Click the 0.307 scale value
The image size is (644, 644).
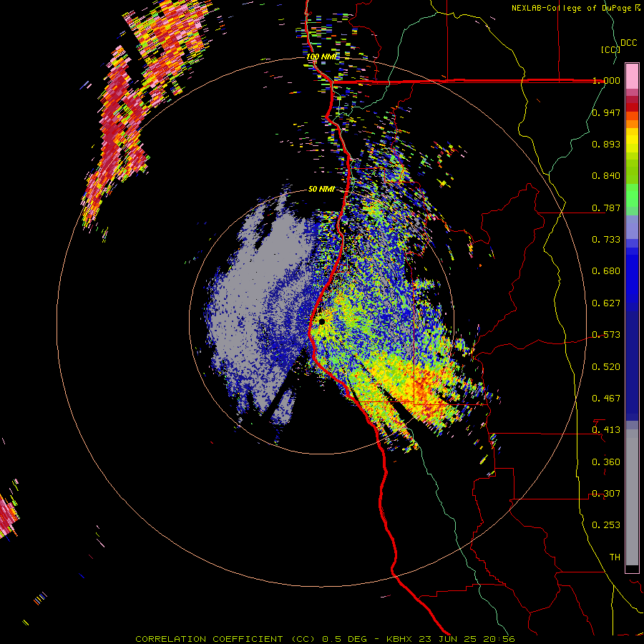606,494
